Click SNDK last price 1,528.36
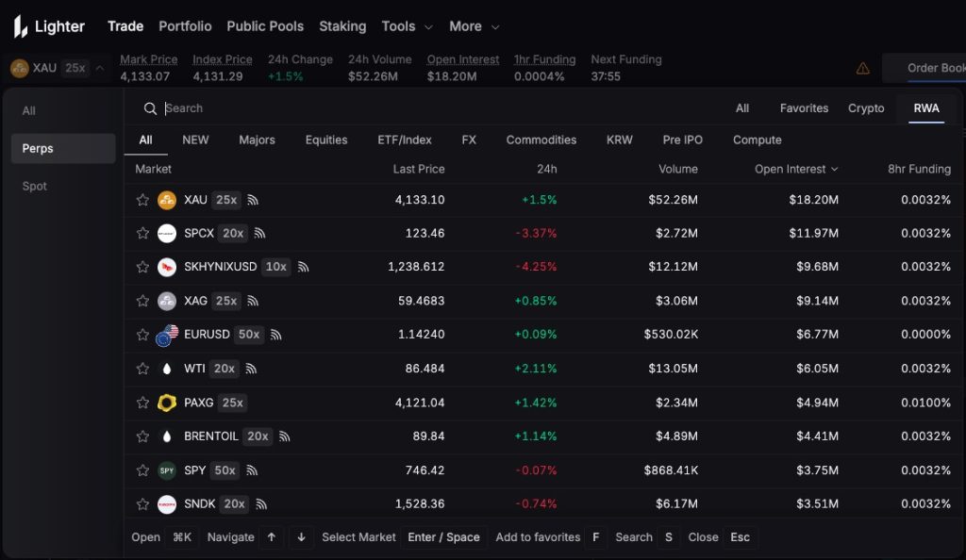Screen dimensions: 966x560 pos(420,504)
